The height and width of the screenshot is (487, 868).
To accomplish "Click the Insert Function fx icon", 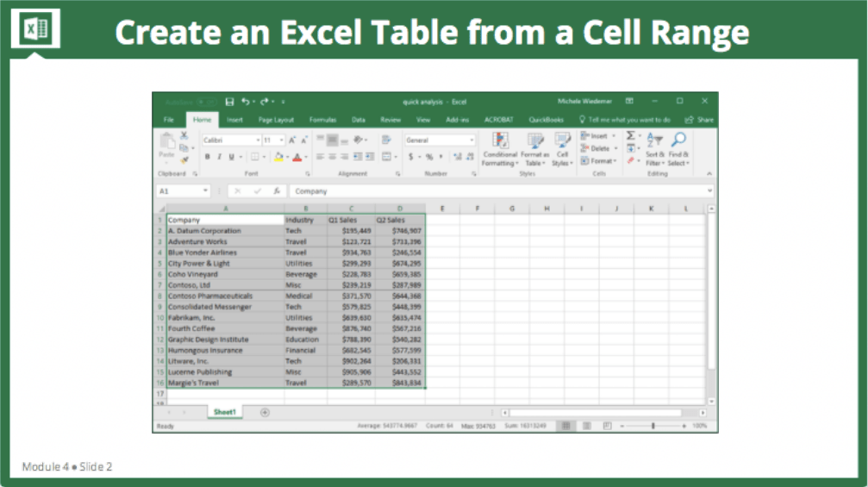I will (x=277, y=191).
